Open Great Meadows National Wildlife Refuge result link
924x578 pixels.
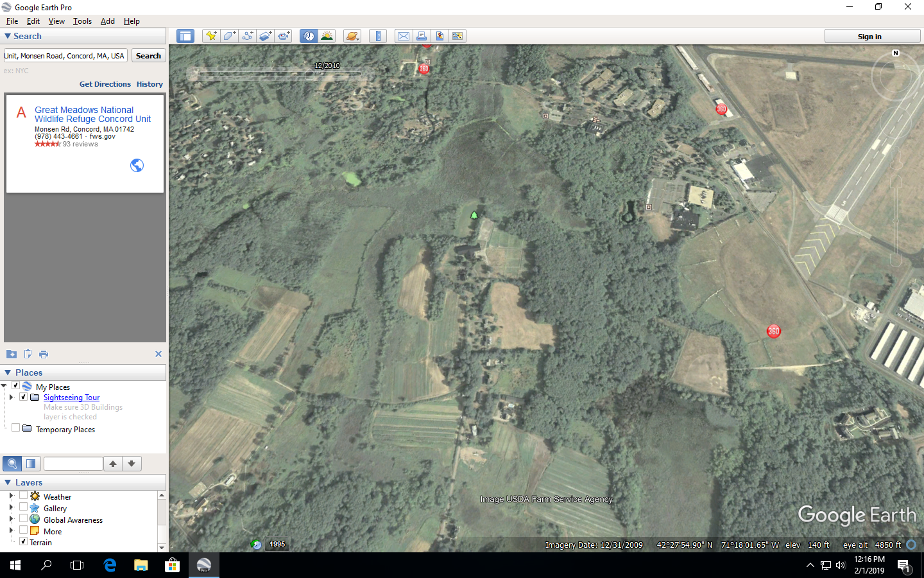coord(92,114)
